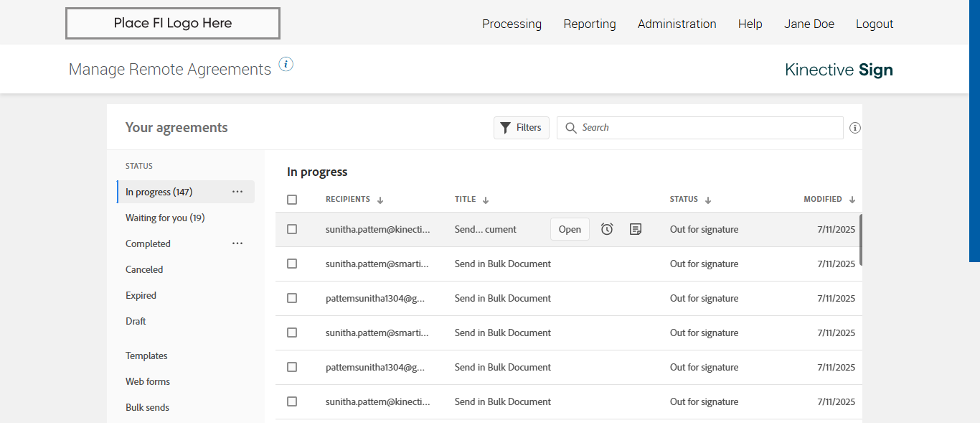Select checkbox for first pattemsunitha1304 row
This screenshot has width=980, height=423.
coord(292,298)
